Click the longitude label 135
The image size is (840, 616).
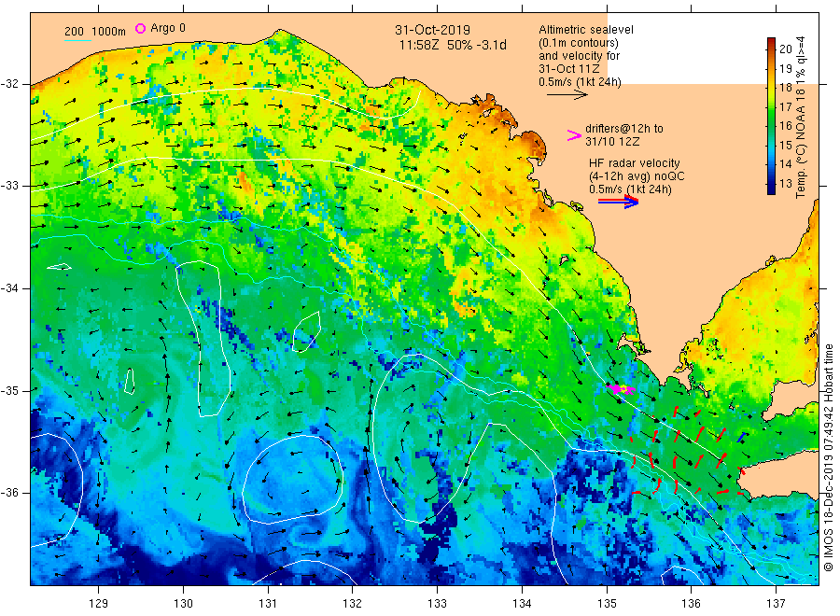607,604
